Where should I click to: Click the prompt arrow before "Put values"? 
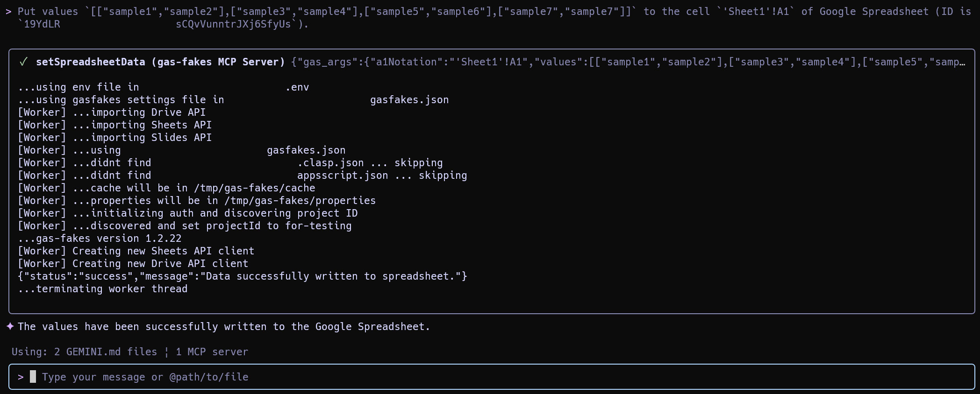click(8, 12)
